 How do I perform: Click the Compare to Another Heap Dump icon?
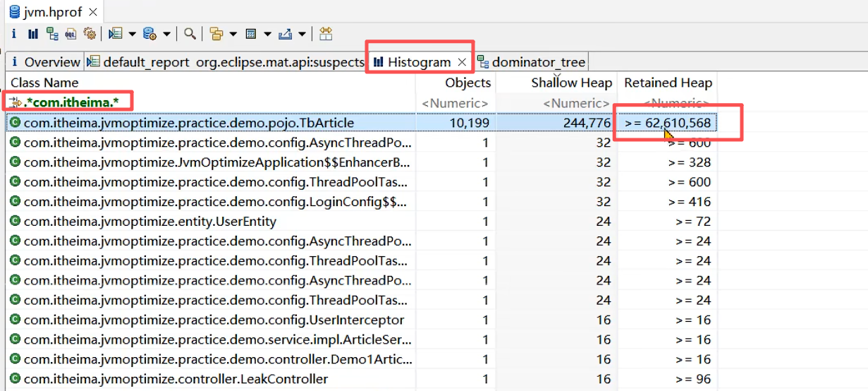tap(326, 33)
